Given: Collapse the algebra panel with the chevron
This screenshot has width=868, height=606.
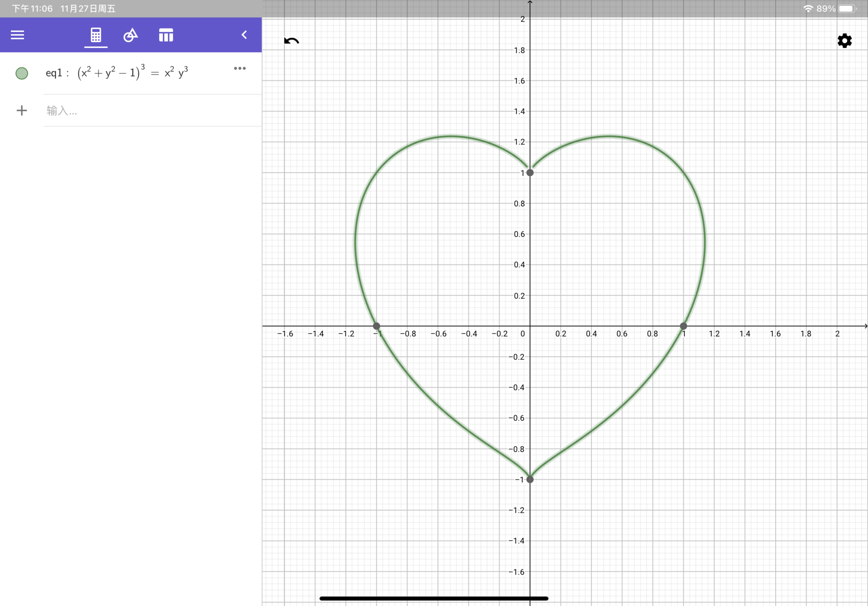Looking at the screenshot, I should (x=244, y=35).
